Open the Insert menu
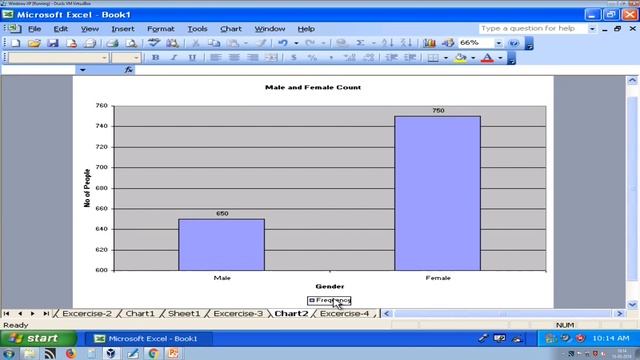Viewport: 640px width, 360px height. 122,29
